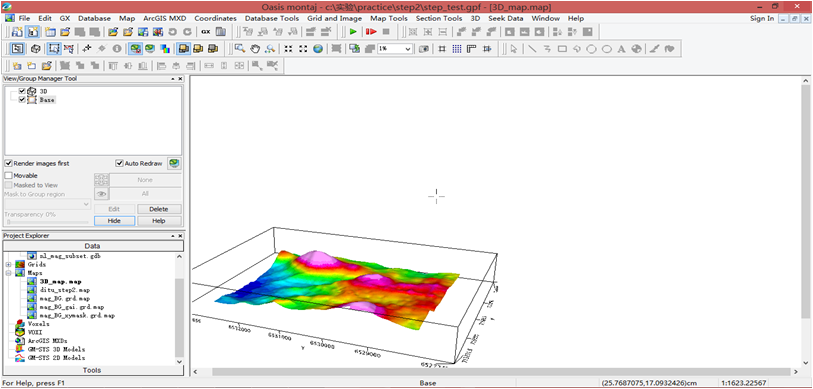The width and height of the screenshot is (813, 389).
Task: Select the Pan hand tool
Action: coord(255,49)
